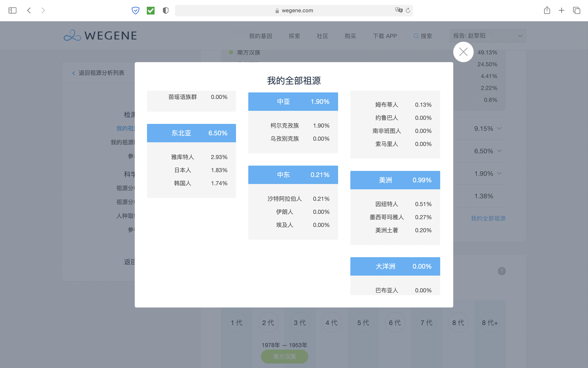588x368 pixels.
Task: Click the 美洲土著 row
Action: [395, 230]
